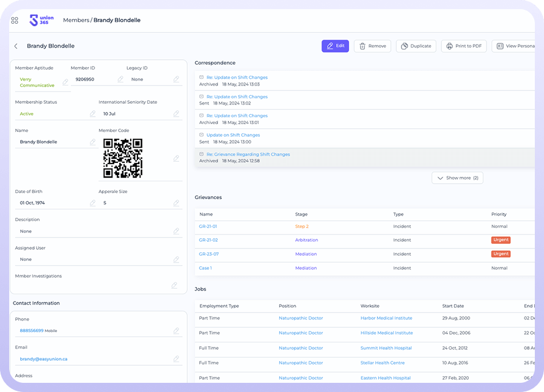Click the Members breadcrumb link
Screen dimensions: 544x392
pyautogui.click(x=76, y=20)
